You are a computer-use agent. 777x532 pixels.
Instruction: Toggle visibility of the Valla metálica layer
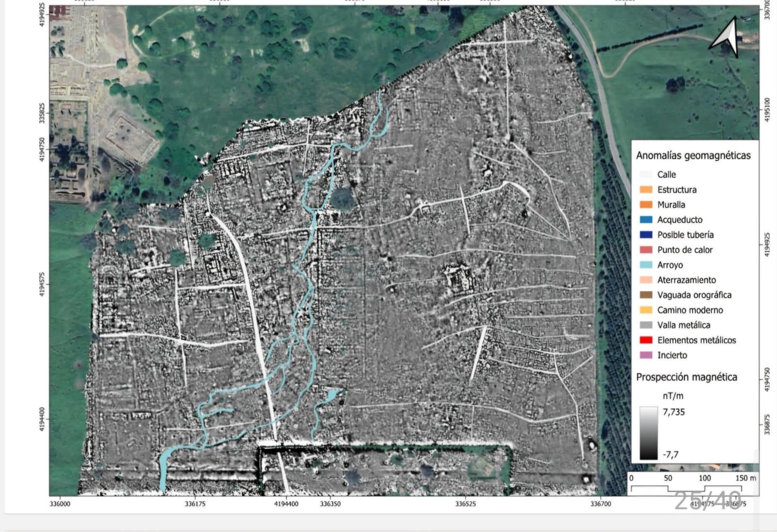click(x=646, y=325)
